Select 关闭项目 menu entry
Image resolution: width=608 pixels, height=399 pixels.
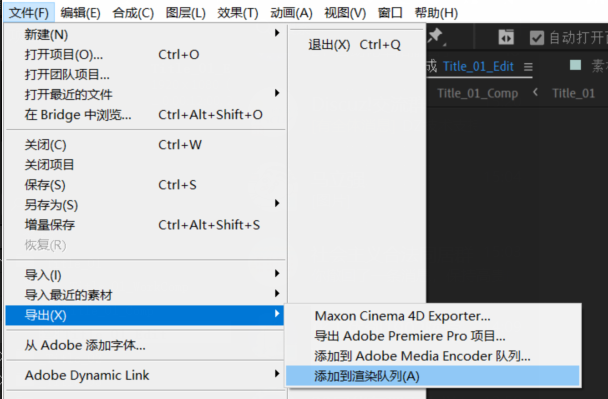click(145, 165)
